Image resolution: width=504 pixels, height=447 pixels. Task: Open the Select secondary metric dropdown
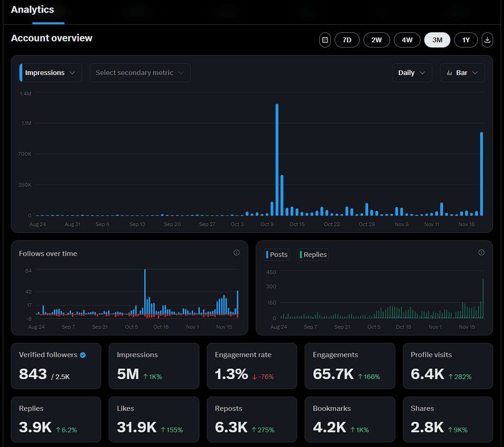pyautogui.click(x=140, y=73)
